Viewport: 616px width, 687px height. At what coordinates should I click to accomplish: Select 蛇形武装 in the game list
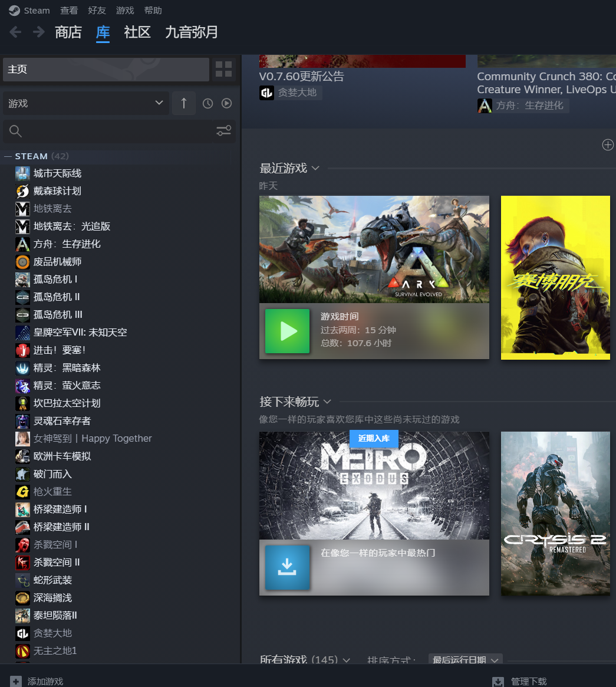click(x=52, y=580)
